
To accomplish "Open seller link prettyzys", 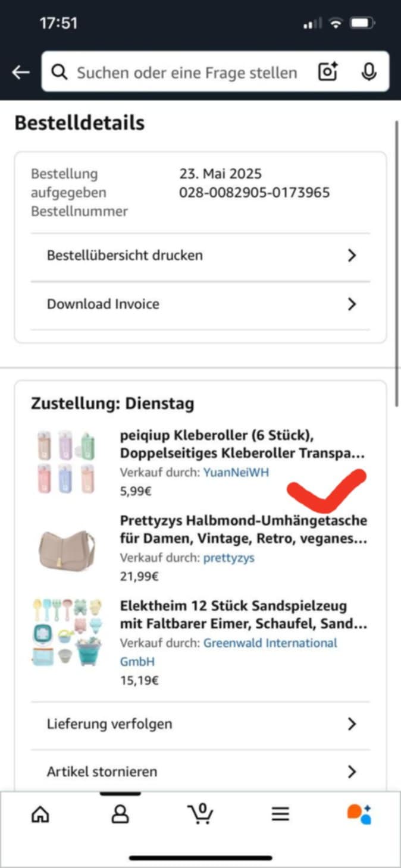I will click(229, 558).
